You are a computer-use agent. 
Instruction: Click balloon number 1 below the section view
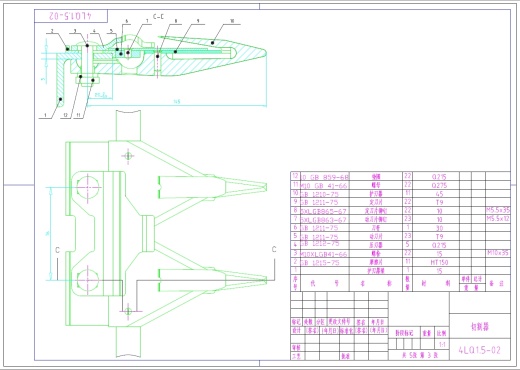[45, 115]
